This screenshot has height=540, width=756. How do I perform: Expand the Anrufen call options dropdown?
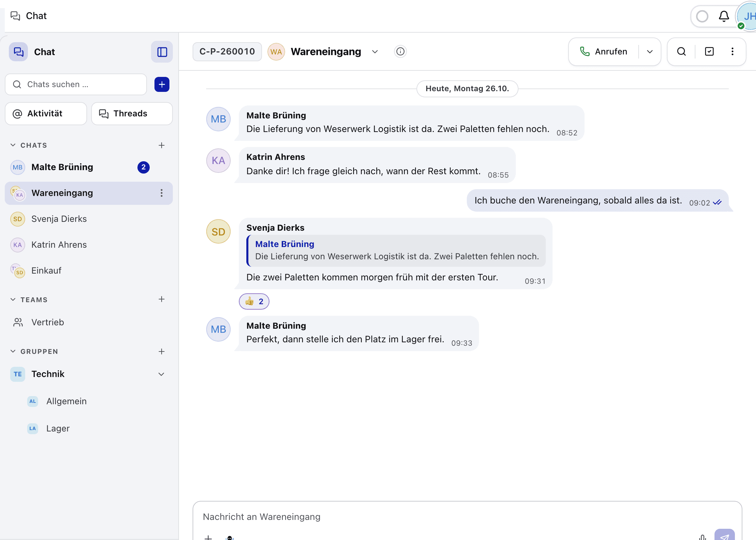(650, 52)
